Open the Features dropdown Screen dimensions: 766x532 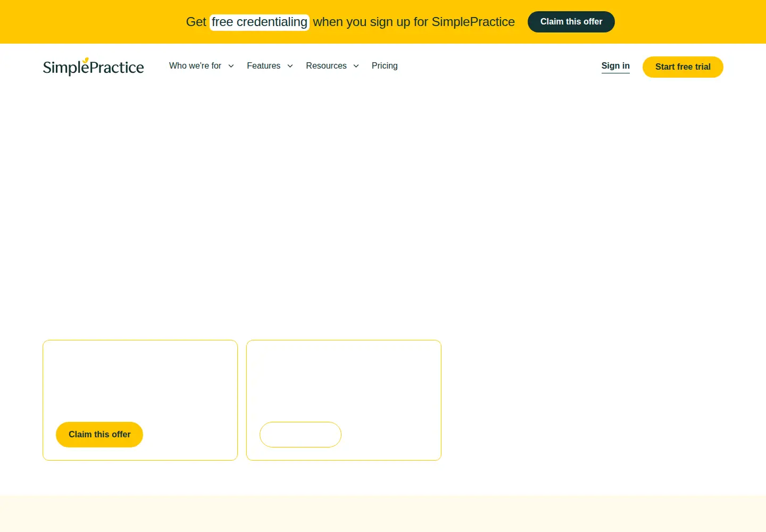pyautogui.click(x=270, y=66)
